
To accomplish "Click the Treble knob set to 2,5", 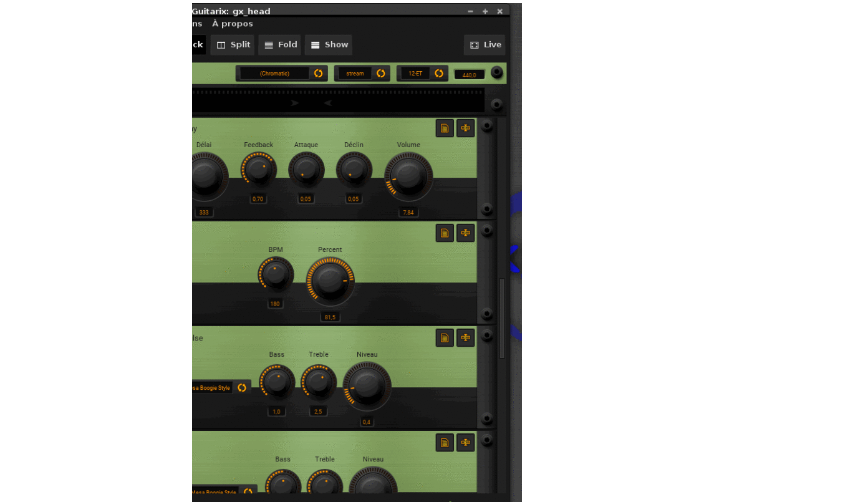I will [x=319, y=382].
